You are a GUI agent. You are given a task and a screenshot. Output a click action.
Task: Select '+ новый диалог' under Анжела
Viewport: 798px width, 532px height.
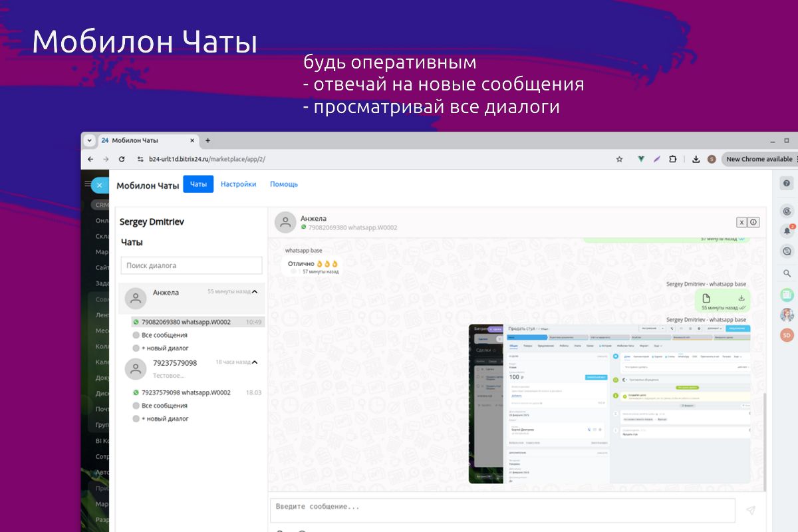[x=165, y=348]
